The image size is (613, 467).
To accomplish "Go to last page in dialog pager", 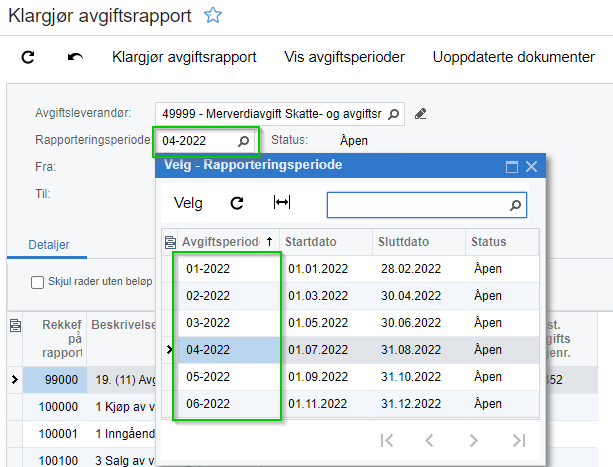I will click(519, 440).
